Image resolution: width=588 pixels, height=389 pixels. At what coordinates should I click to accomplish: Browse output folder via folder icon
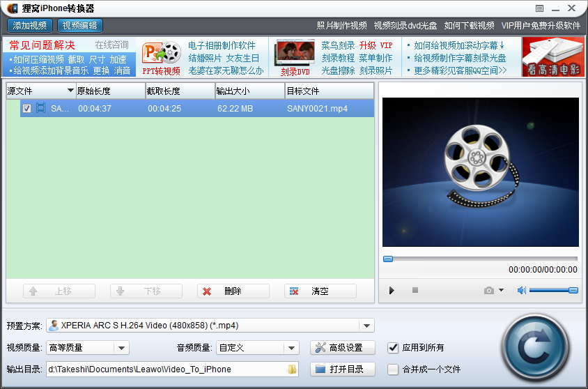click(x=292, y=369)
